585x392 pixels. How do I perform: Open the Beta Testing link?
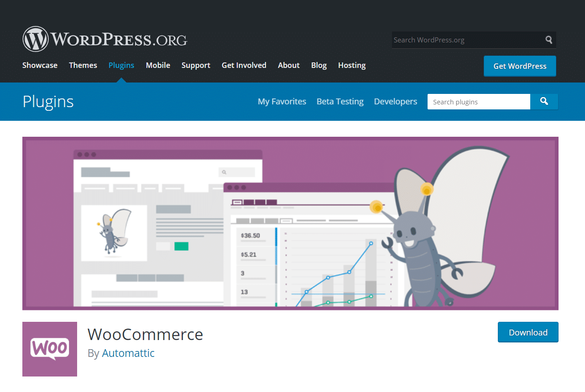[340, 102]
